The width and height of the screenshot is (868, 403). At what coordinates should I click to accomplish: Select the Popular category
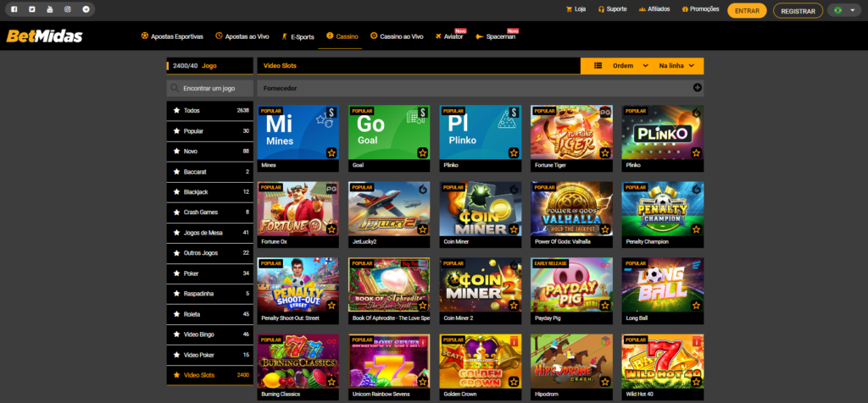pyautogui.click(x=210, y=131)
